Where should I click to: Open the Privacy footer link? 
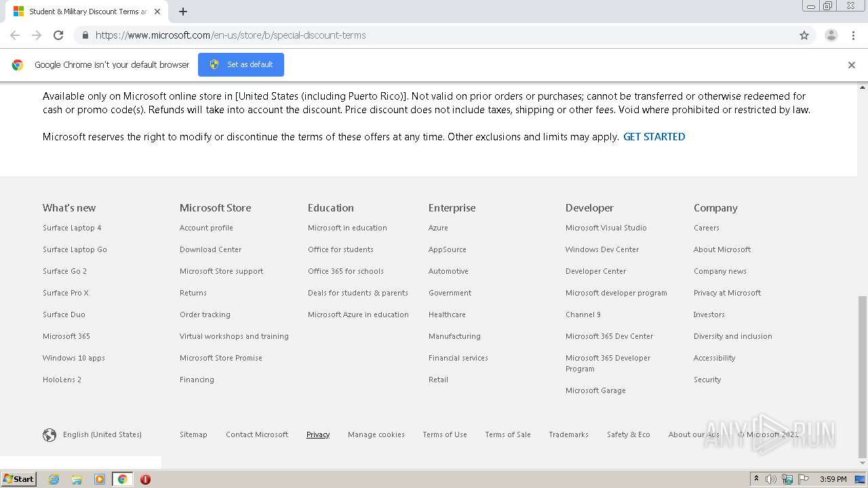(318, 435)
